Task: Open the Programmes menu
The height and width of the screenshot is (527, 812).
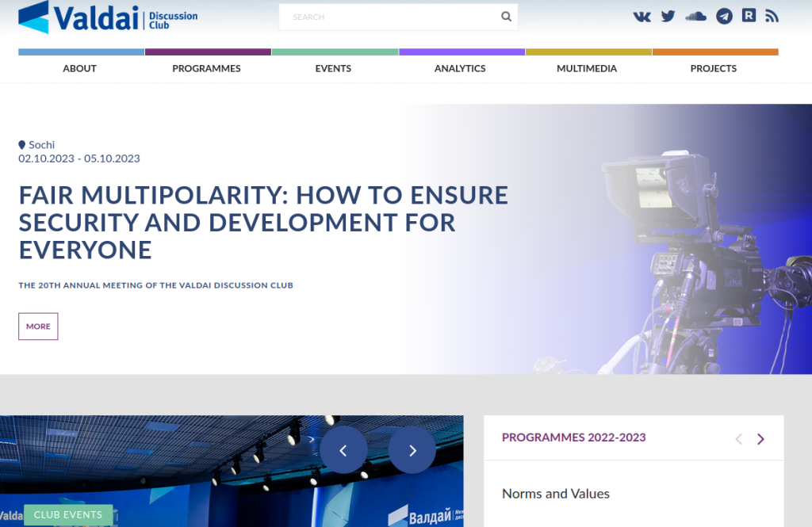Action: [x=207, y=68]
